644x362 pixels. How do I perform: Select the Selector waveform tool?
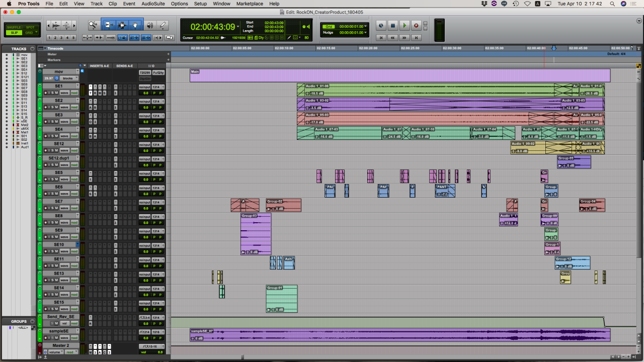(x=122, y=25)
